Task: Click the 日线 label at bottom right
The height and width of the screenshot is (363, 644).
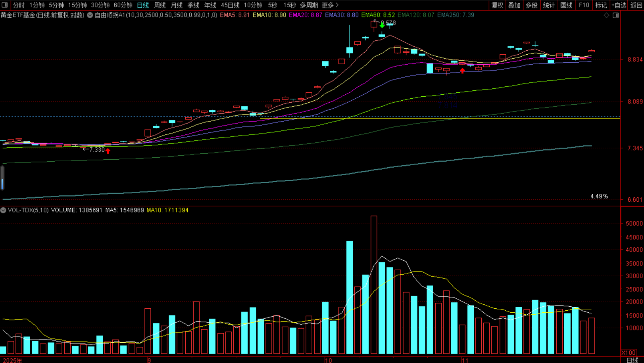Action: tap(632, 360)
